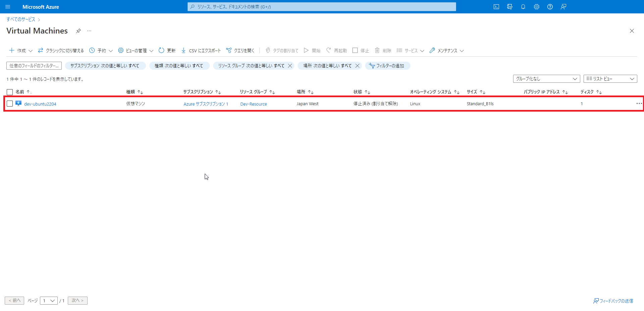Click CSV にエクスポート

point(201,51)
